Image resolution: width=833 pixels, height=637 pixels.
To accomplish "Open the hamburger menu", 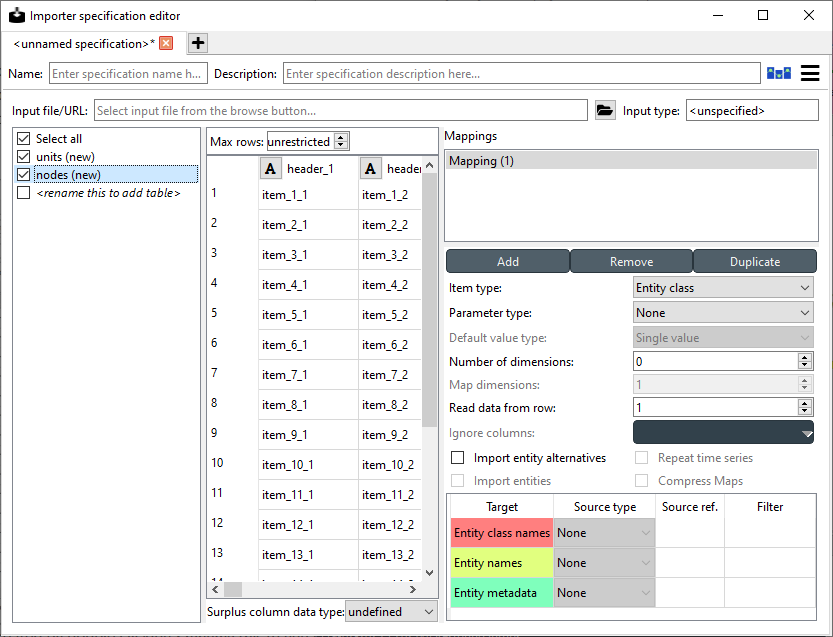I will click(810, 73).
